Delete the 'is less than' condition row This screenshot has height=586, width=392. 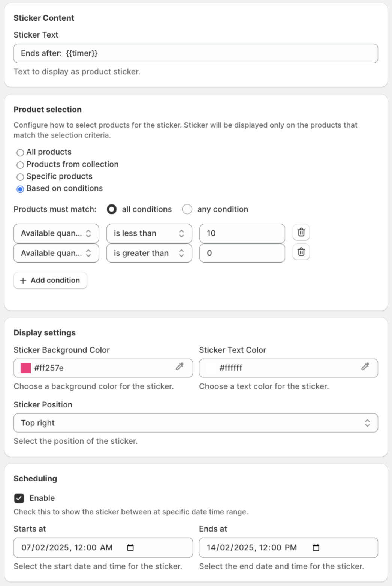coord(301,233)
